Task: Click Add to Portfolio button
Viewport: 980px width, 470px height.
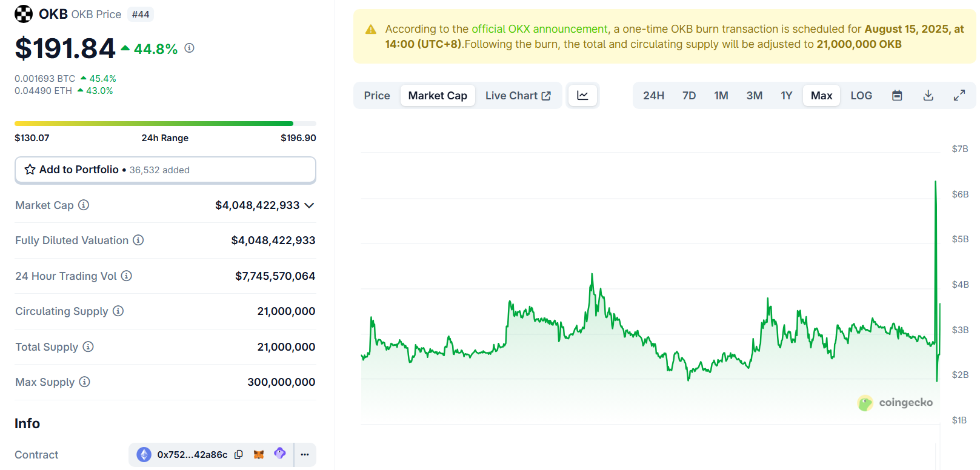Action: pos(165,170)
